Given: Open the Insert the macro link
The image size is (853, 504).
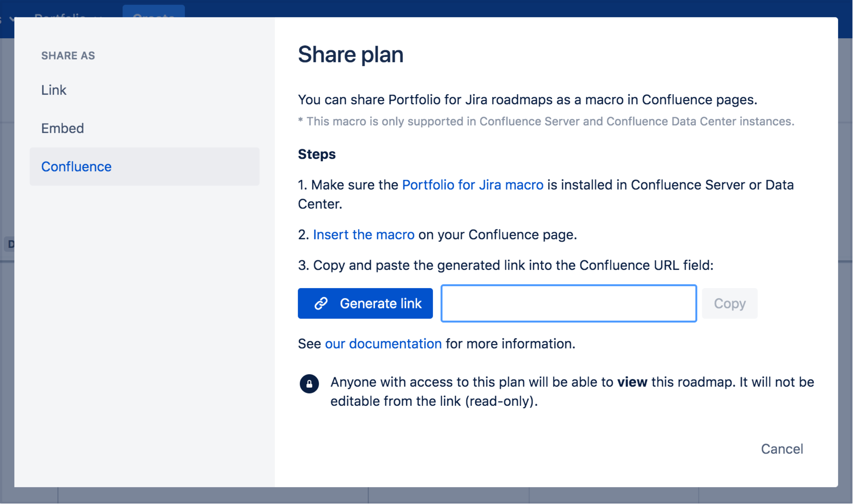Looking at the screenshot, I should (363, 235).
